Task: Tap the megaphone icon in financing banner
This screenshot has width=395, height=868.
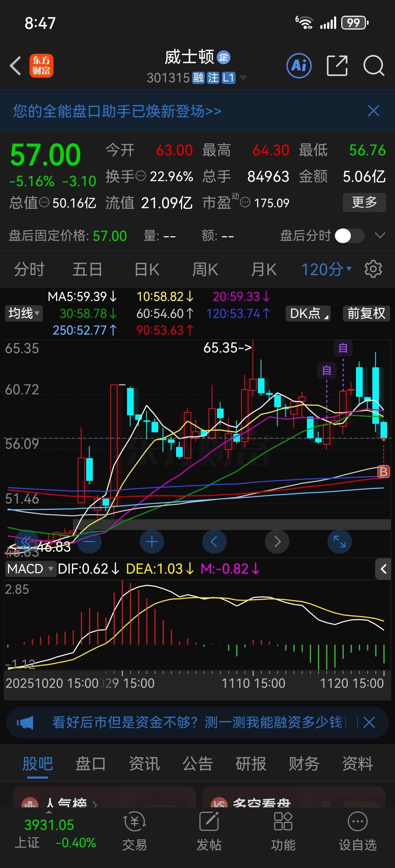Action: 25,722
